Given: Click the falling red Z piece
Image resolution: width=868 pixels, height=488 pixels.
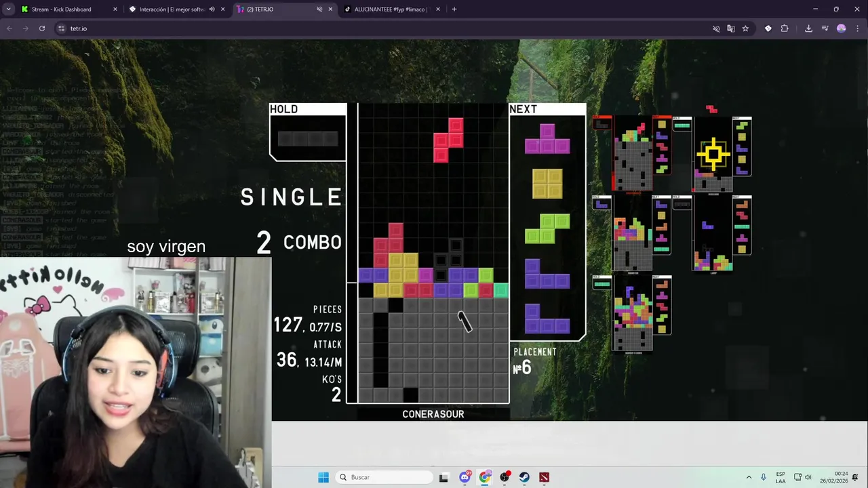Looking at the screenshot, I should coord(448,140).
